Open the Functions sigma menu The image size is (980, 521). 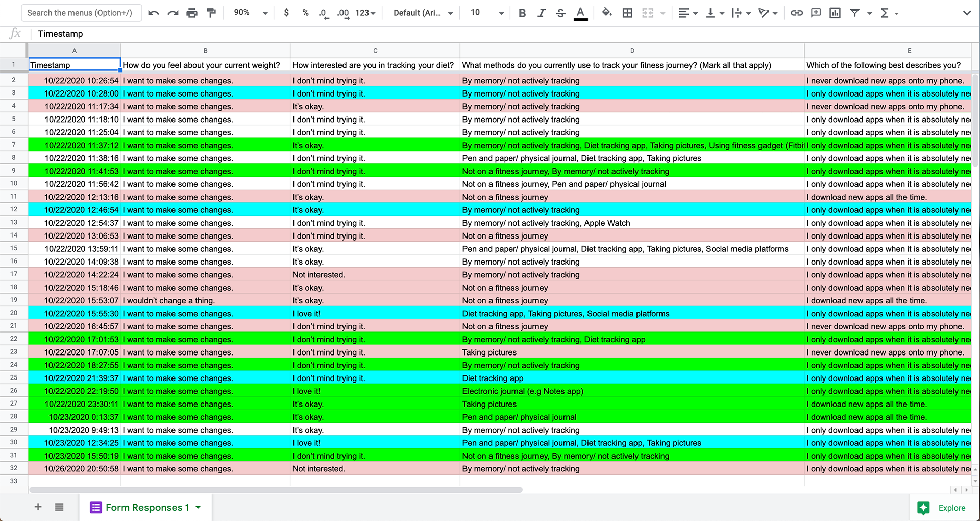pos(889,13)
